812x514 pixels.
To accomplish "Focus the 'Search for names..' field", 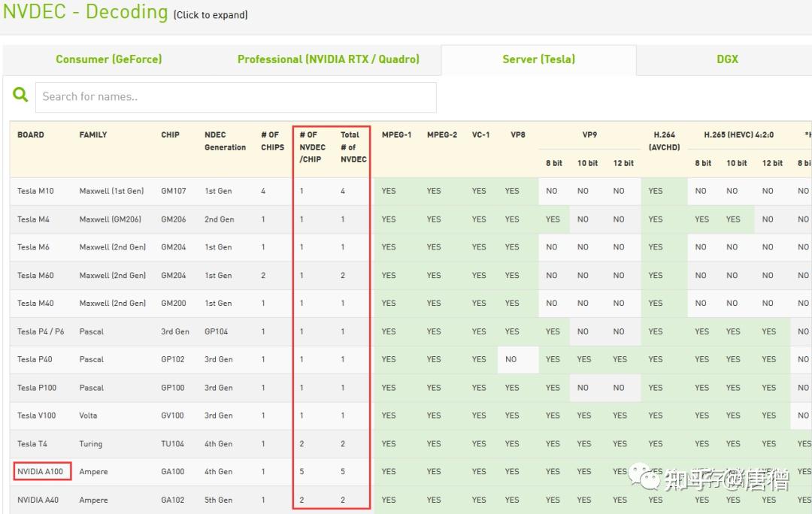I will pyautogui.click(x=235, y=97).
